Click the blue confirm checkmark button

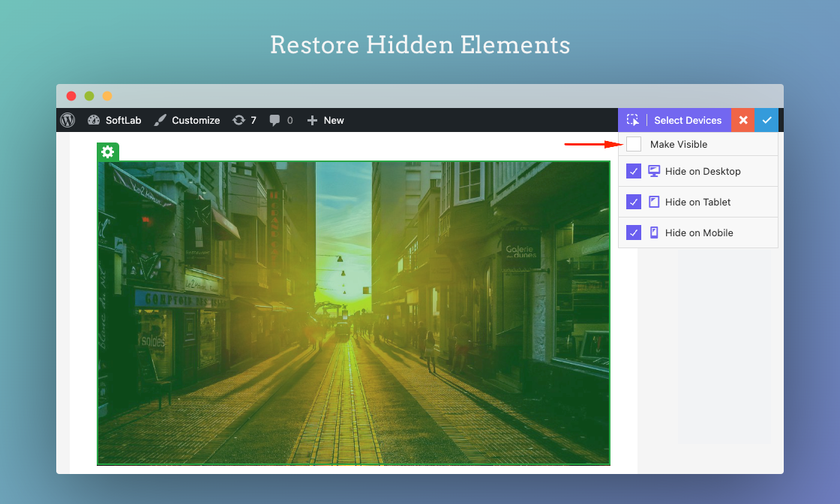tap(766, 120)
